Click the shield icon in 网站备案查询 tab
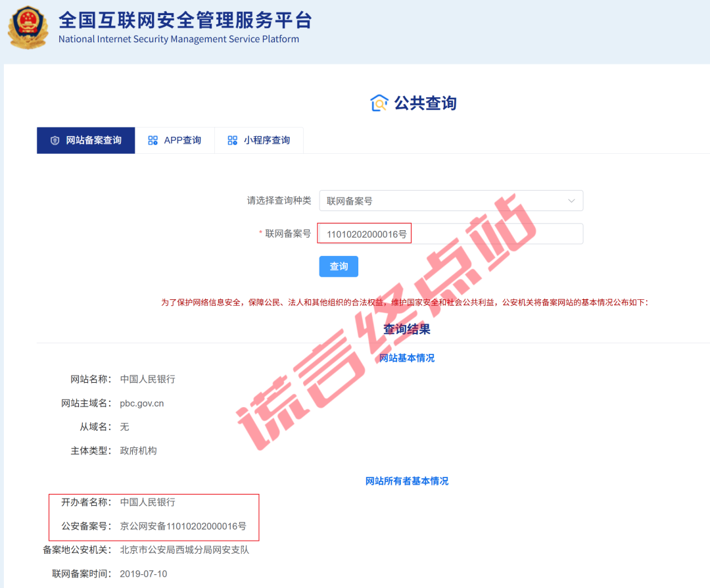Viewport: 710px width, 588px height. (x=55, y=141)
